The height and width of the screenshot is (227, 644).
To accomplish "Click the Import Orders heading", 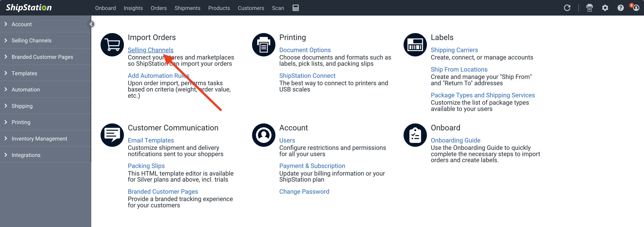I will click(152, 37).
